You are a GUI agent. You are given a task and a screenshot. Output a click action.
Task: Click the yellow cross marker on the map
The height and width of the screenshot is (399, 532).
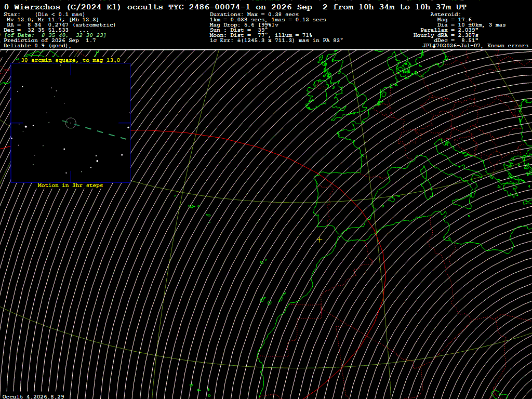320,240
